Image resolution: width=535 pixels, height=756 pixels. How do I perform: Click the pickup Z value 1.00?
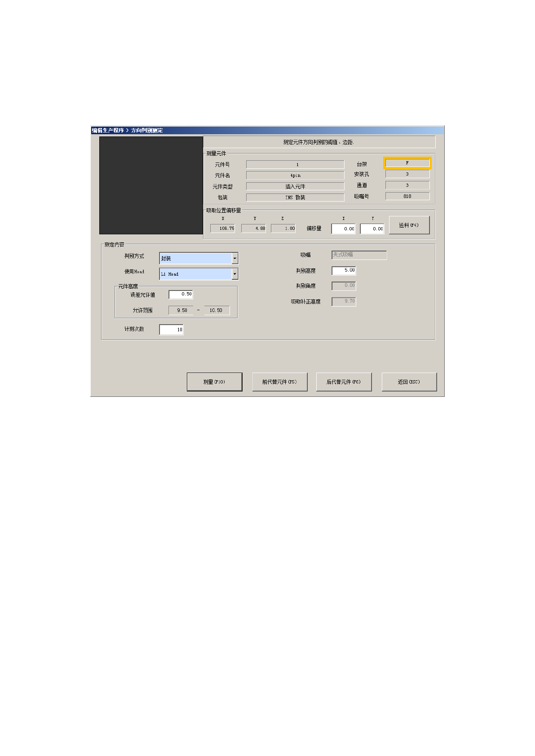[x=283, y=229]
